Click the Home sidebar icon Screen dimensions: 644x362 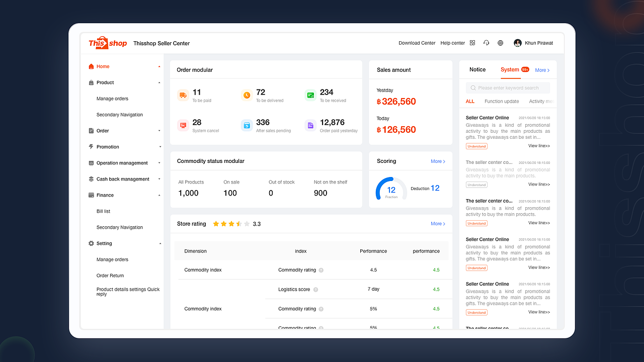point(91,66)
